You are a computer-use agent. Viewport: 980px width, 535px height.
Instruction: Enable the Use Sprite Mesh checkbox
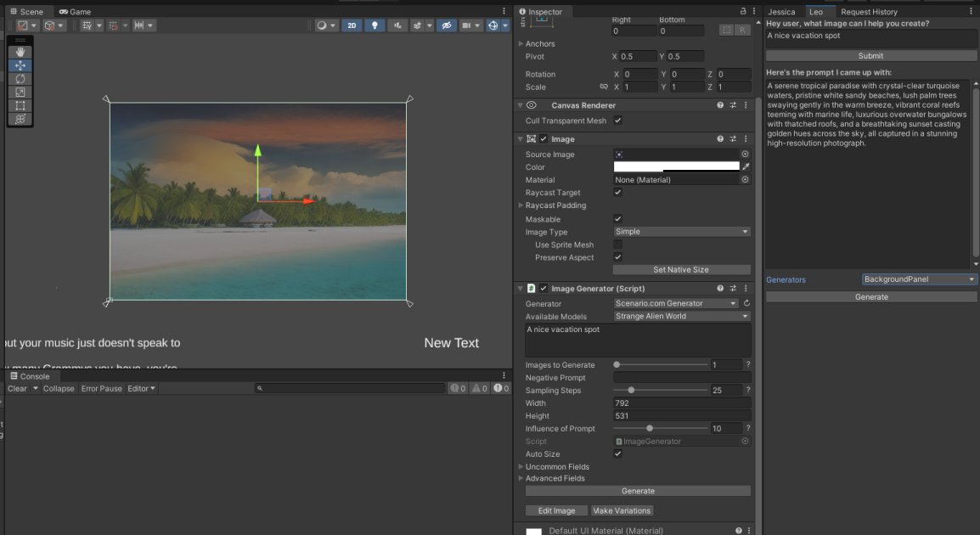617,245
